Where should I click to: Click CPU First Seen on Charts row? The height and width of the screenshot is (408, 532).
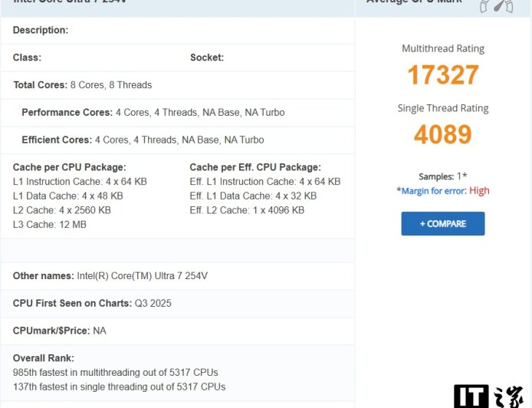(92, 304)
